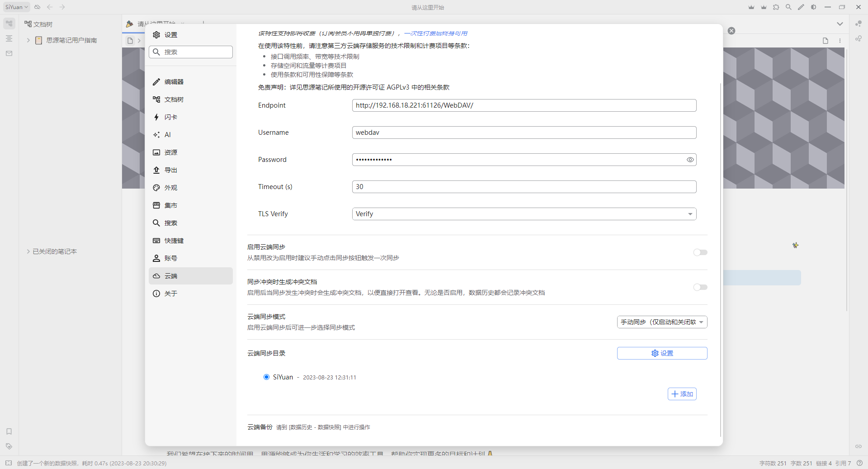Open the inbox panel in the left sidebar
Screen dimensions: 868x469
(9, 53)
